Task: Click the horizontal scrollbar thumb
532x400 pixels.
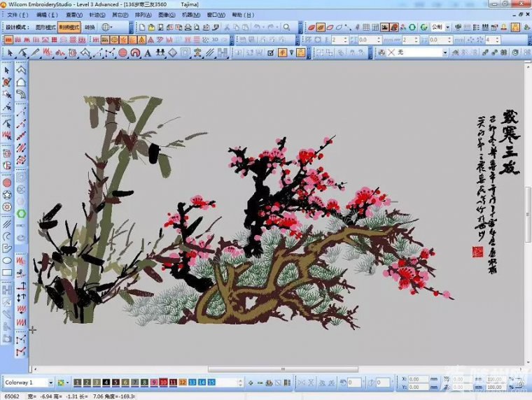Action: click(x=283, y=369)
